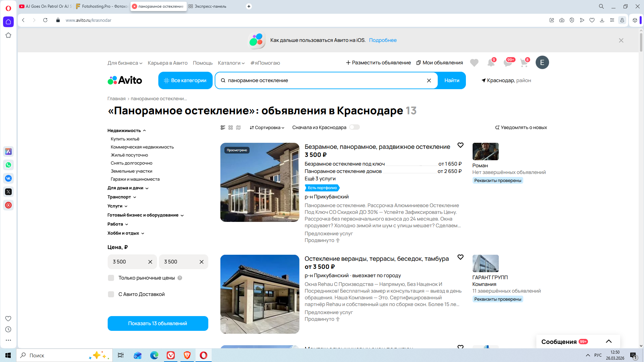Expand the Транспорт category
The image size is (644, 362).
click(x=121, y=197)
